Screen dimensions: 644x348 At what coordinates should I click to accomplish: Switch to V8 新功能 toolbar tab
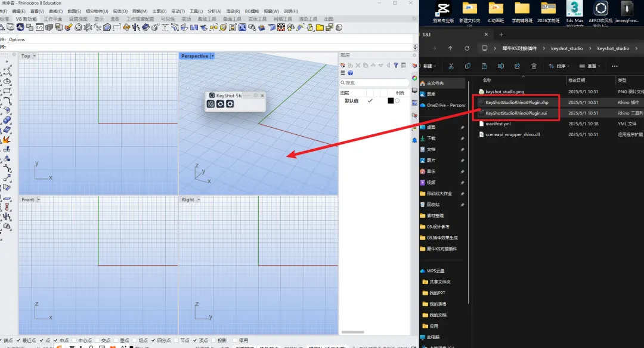26,19
